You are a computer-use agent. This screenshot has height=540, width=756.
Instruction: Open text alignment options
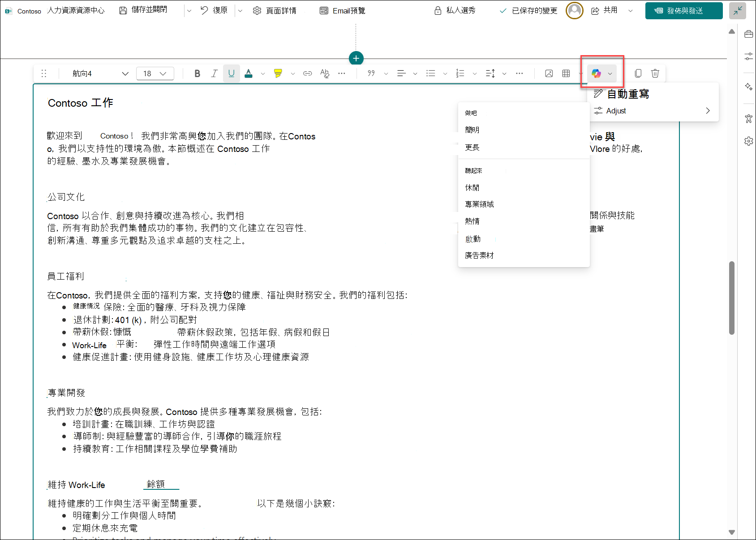coord(401,73)
